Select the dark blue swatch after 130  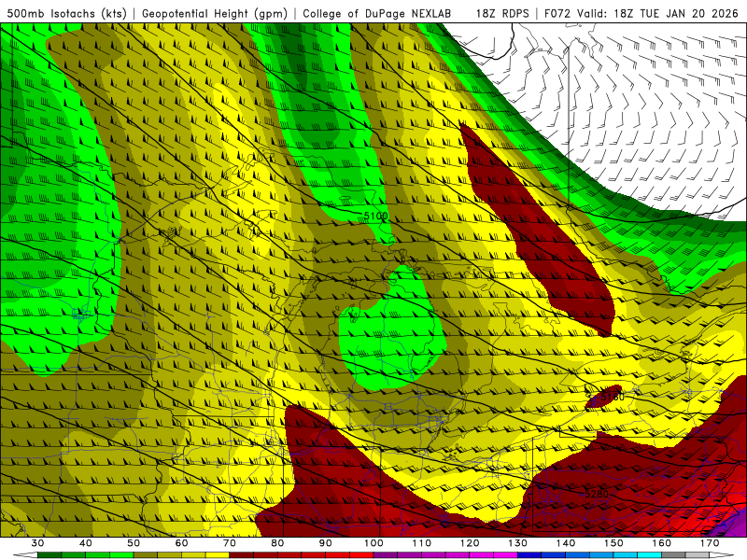(529, 555)
